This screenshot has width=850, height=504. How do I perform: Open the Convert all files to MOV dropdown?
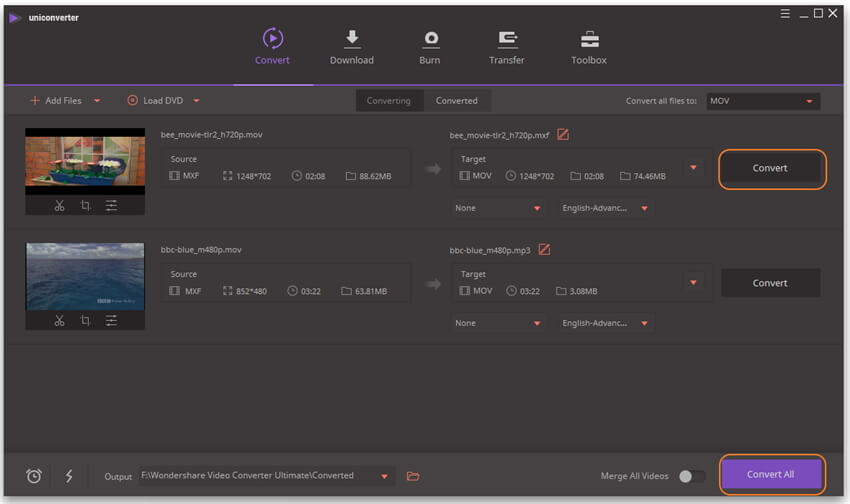pos(763,101)
